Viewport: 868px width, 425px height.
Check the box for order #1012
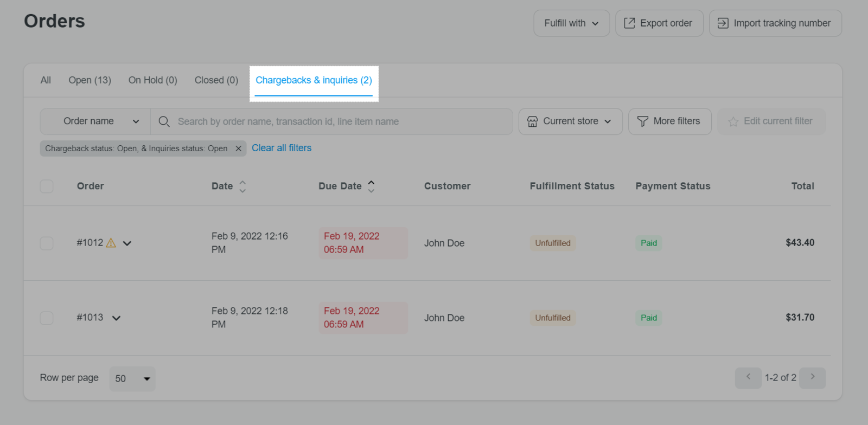[x=47, y=243]
